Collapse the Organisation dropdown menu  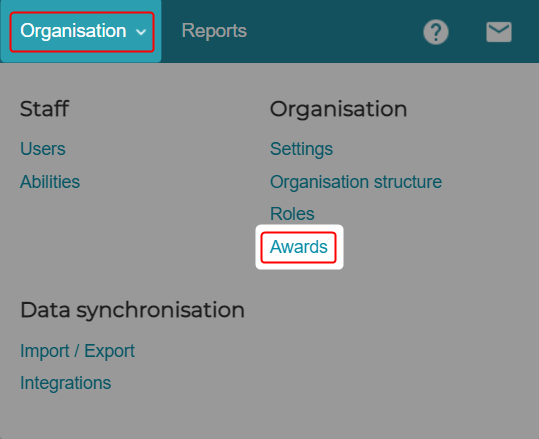click(x=82, y=32)
